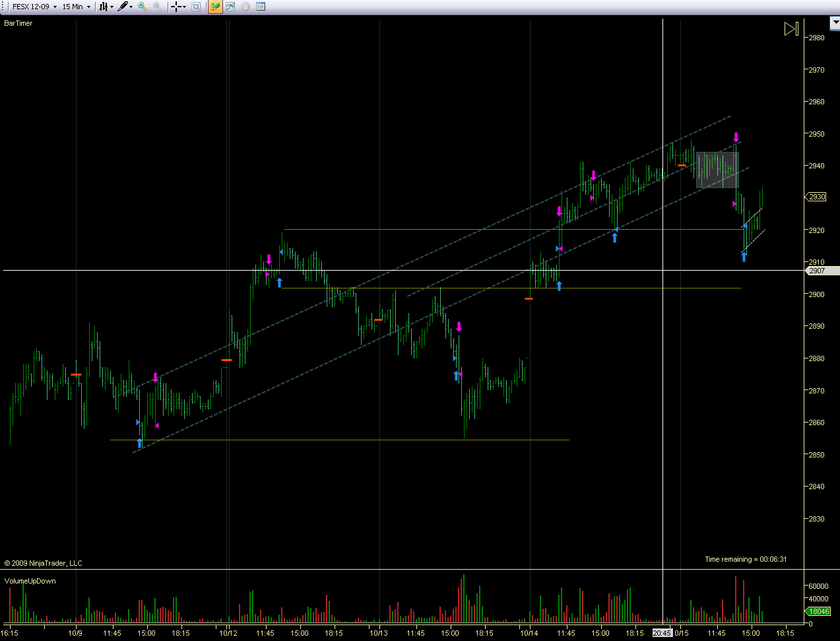Click the 2950 price axis label
The height and width of the screenshot is (641, 840).
[817, 134]
